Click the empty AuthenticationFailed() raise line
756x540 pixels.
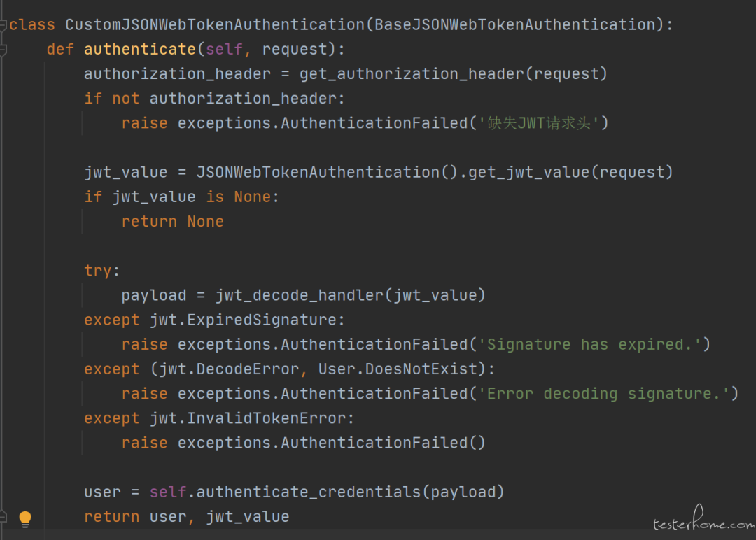304,442
